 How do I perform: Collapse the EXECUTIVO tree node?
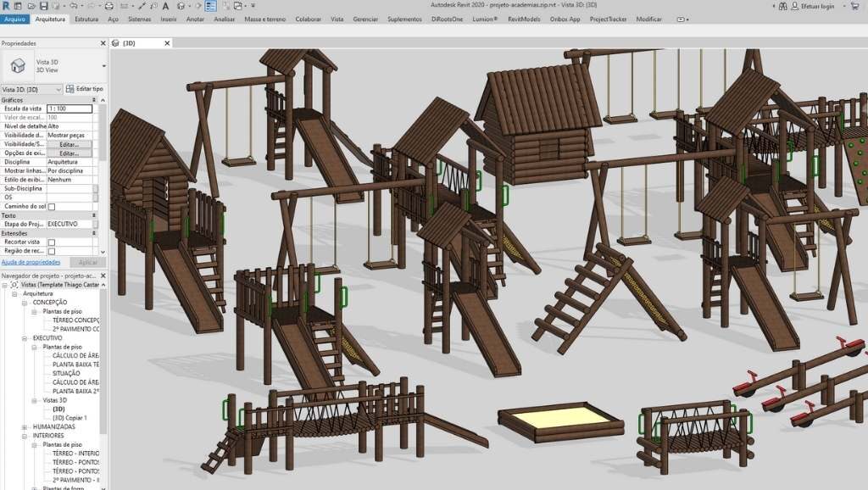26,337
